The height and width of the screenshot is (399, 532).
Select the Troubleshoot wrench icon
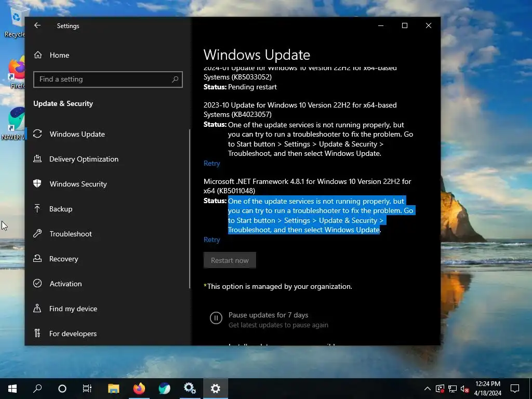tap(37, 233)
